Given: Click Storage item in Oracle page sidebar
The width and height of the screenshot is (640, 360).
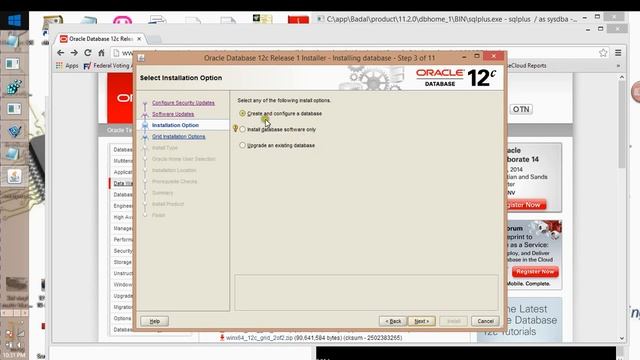Looking at the screenshot, I should pos(122,262).
